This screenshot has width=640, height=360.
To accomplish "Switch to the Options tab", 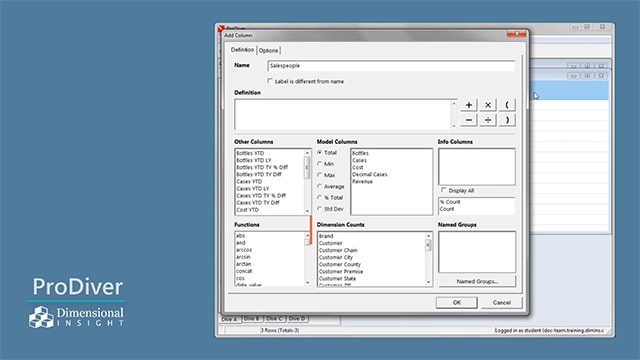I will (268, 51).
